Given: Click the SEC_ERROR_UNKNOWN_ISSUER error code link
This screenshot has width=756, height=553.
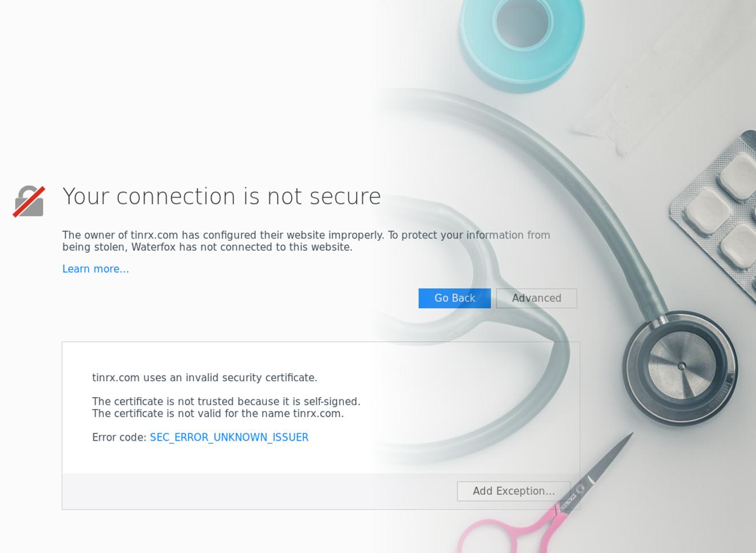Looking at the screenshot, I should click(x=228, y=437).
